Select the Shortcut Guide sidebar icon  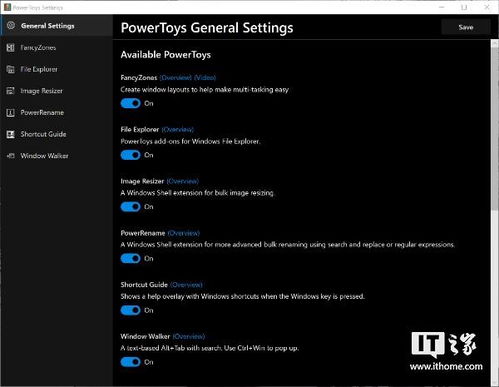click(x=11, y=134)
